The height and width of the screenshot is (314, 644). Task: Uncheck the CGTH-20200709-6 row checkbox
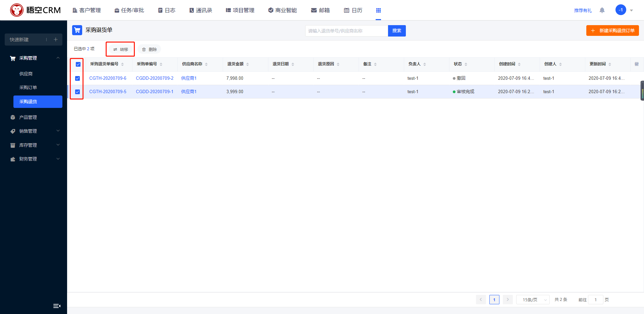tap(77, 78)
